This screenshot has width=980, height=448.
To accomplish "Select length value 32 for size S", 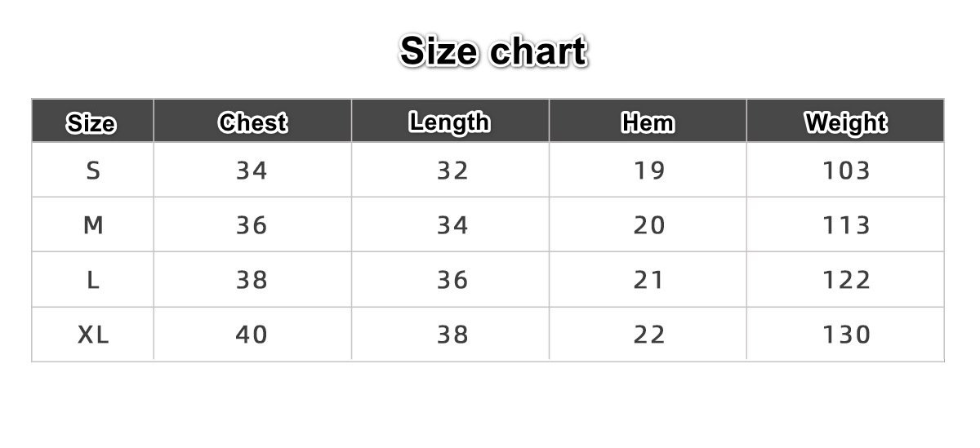I will point(452,171).
